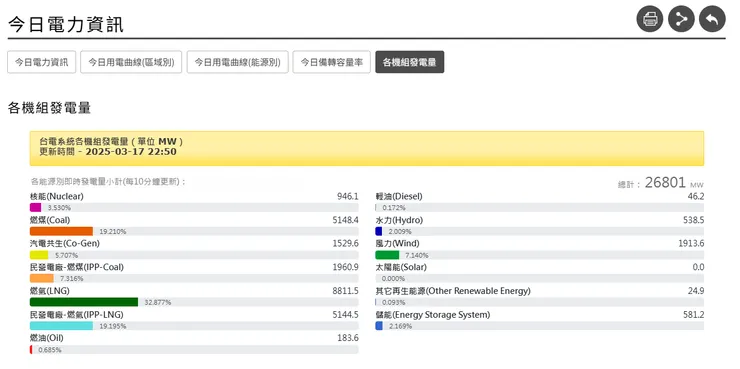Click the light orange IPP-Coal bar
This screenshot has width=740, height=369.
pos(42,278)
